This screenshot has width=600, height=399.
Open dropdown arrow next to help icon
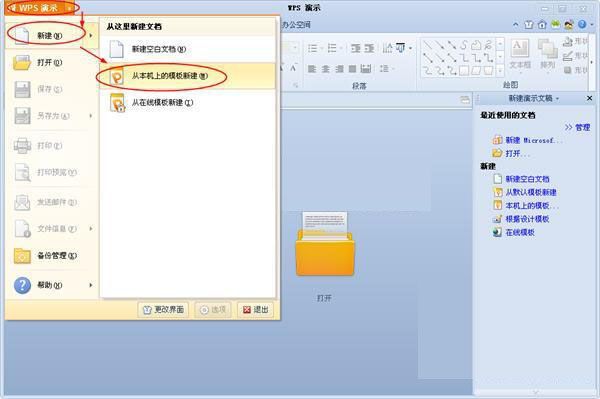click(x=592, y=25)
